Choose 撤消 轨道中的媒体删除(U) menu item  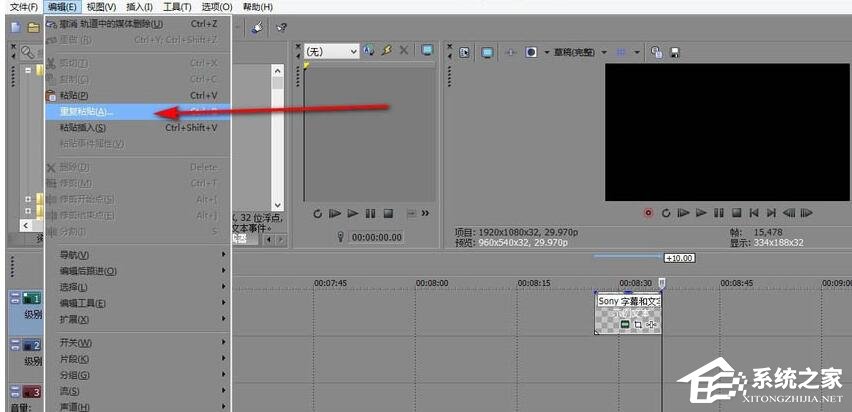click(138, 24)
